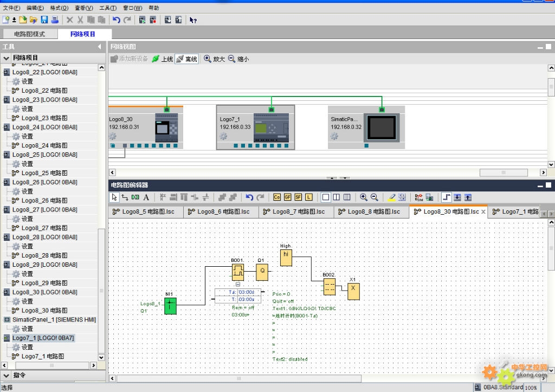
Task: Collapse the 工具 panel with its arrow
Action: (100, 47)
